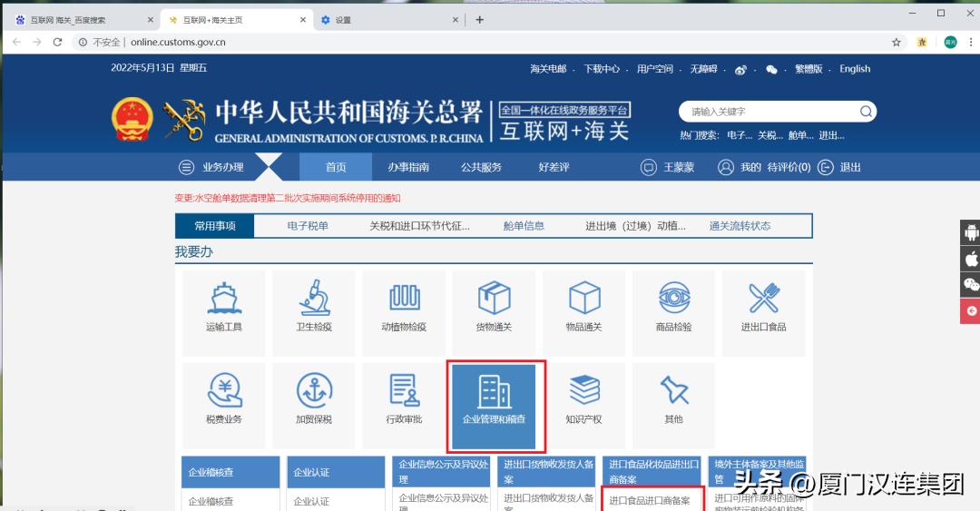Screen dimensions: 980x511
Task: Open the red 水空舱单 notice link
Action: [x=288, y=198]
